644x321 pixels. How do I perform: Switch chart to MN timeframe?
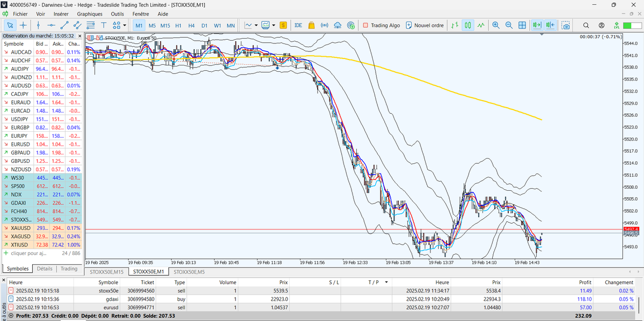[x=231, y=25]
